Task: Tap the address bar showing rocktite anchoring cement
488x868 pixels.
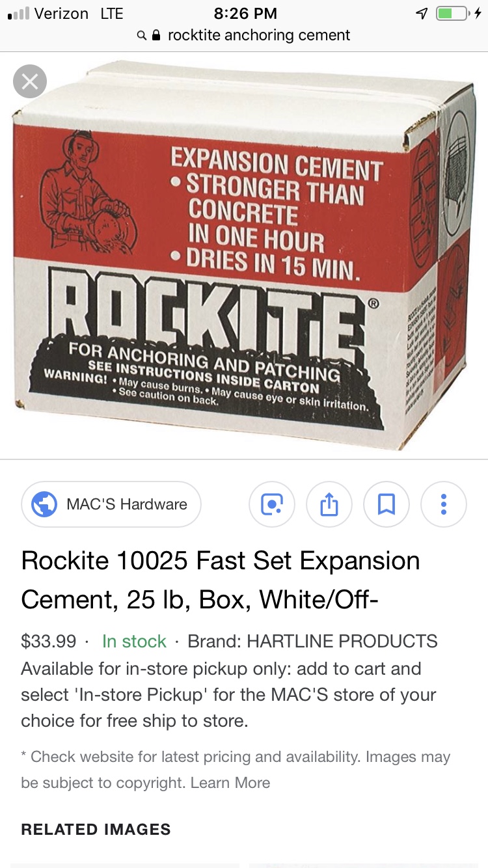Action: (x=244, y=35)
